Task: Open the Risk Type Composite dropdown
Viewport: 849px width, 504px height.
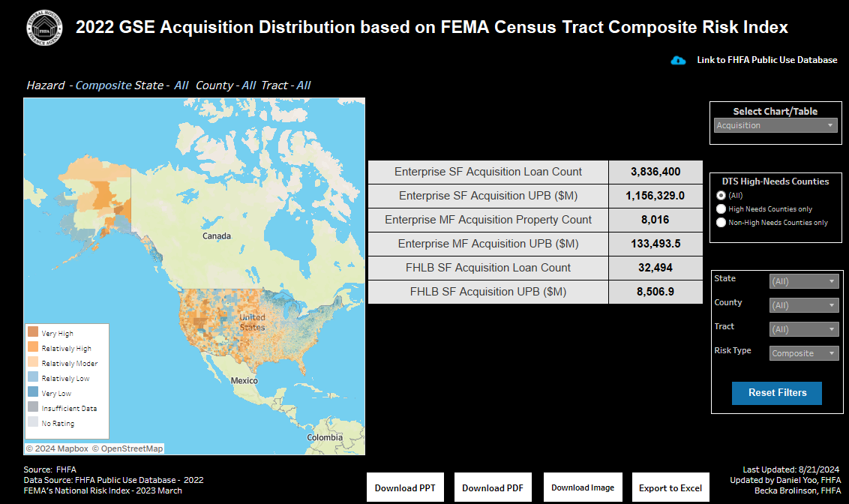Action: point(804,353)
